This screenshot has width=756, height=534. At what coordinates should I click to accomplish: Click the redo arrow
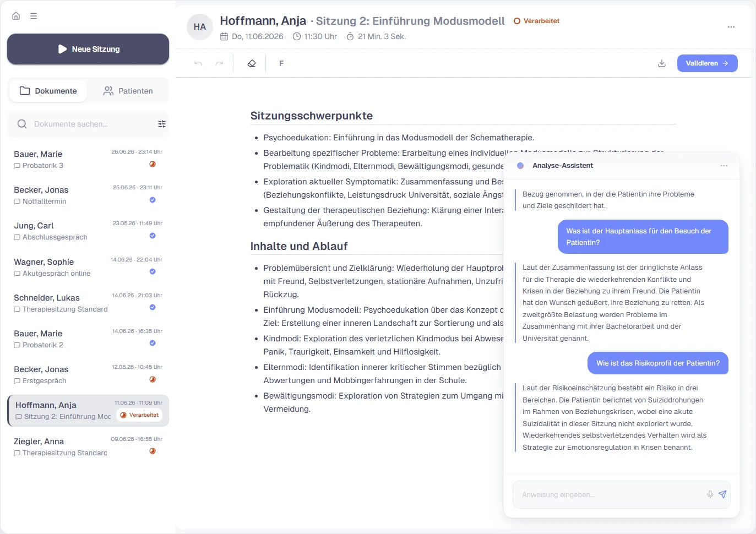pyautogui.click(x=219, y=63)
